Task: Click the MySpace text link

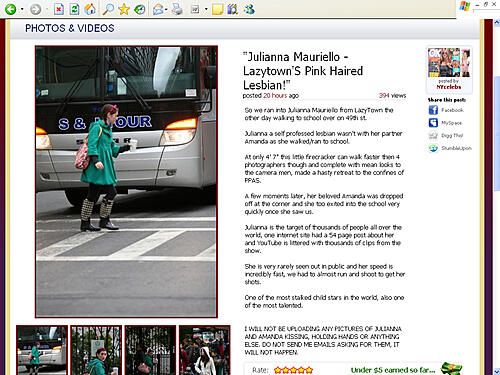Action: [x=452, y=123]
